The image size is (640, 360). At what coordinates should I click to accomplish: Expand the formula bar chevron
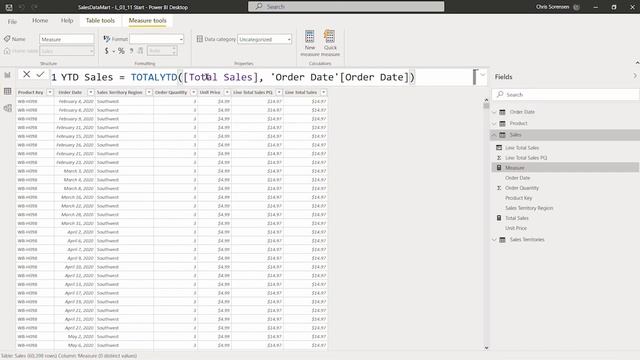[x=483, y=75]
